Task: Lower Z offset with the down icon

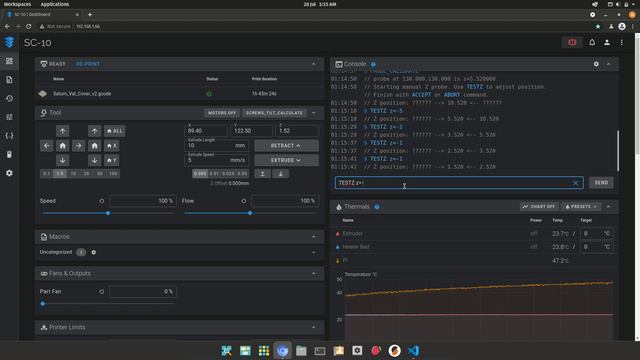Action: coord(280,174)
